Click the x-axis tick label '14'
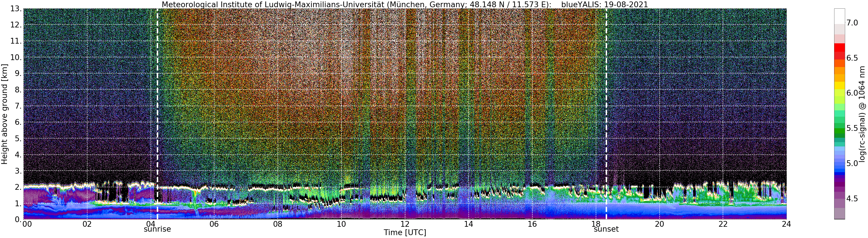The width and height of the screenshot is (868, 238). pyautogui.click(x=468, y=224)
